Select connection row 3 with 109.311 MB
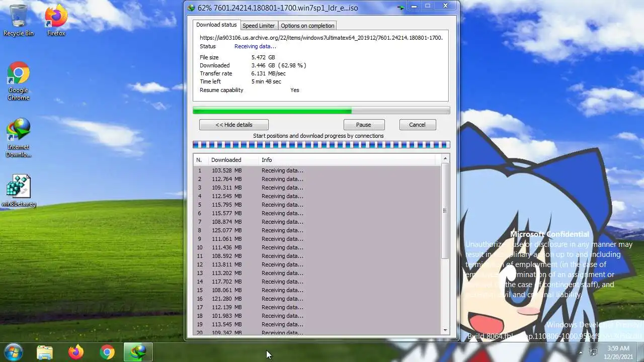This screenshot has height=362, width=644. click(317, 188)
